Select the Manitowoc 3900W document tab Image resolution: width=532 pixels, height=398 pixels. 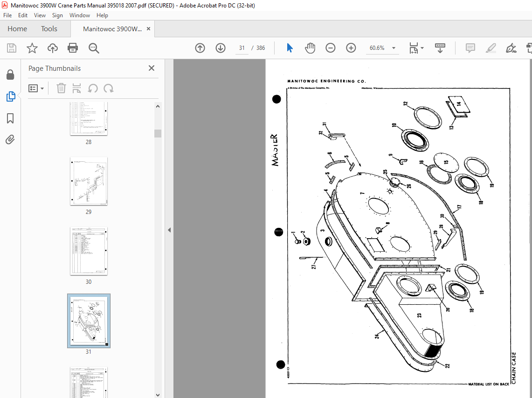[112, 29]
